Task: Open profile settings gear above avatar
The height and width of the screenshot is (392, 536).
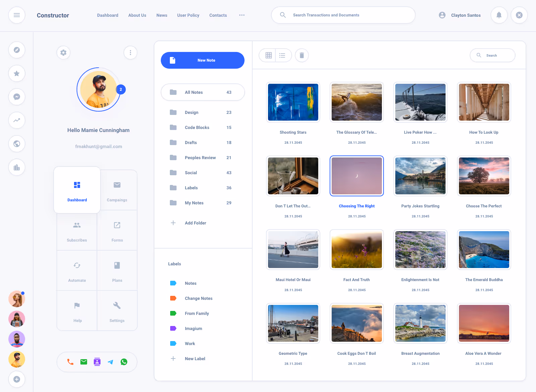Action: coord(63,53)
